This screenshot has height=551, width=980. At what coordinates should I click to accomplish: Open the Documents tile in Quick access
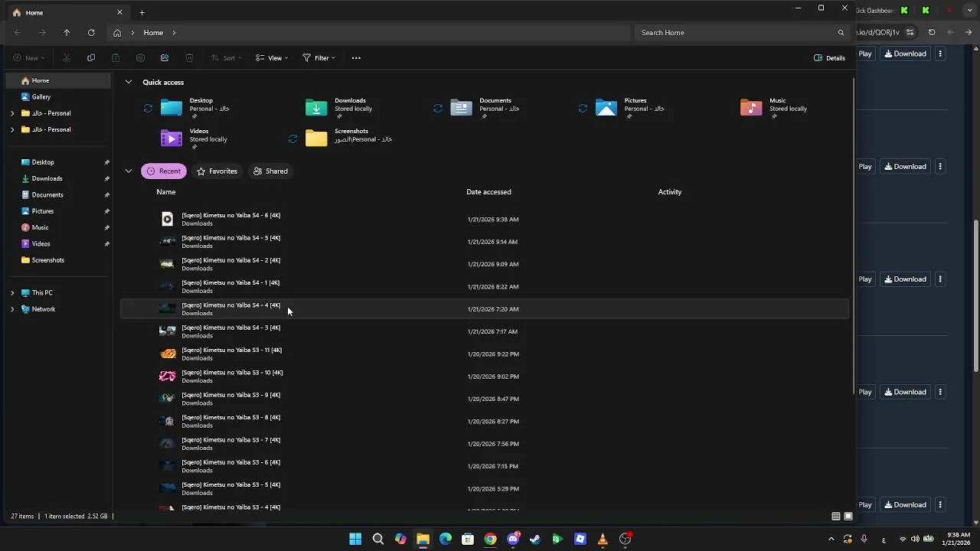pyautogui.click(x=485, y=107)
